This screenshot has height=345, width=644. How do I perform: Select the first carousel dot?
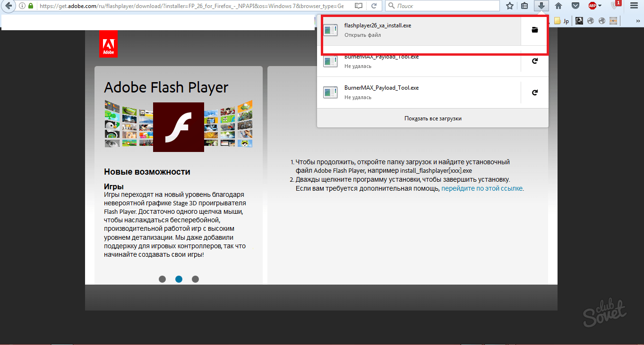(162, 279)
